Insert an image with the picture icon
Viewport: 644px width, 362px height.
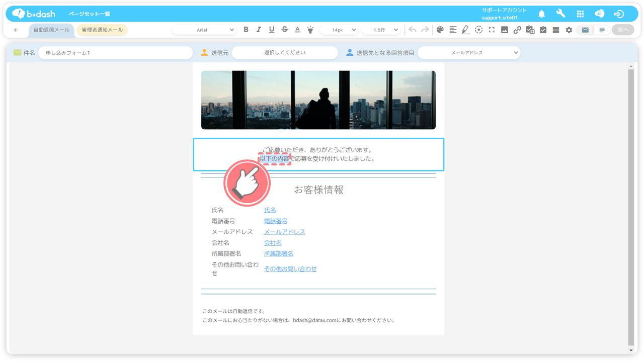pos(505,30)
